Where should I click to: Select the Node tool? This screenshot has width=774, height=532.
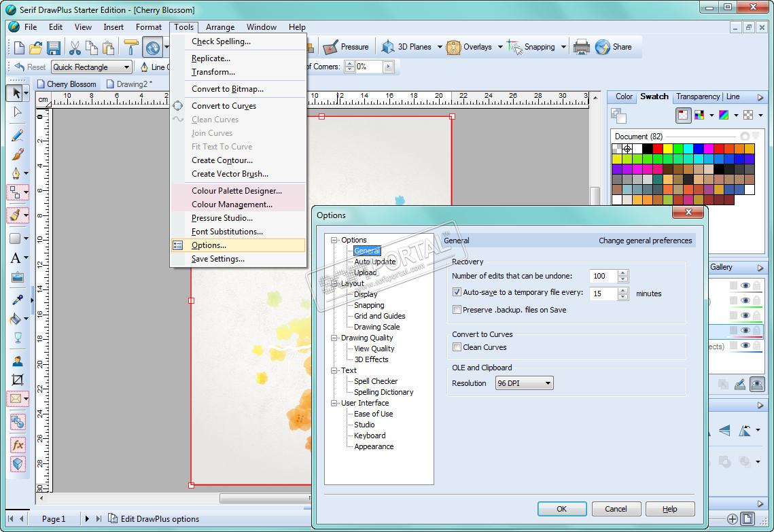pyautogui.click(x=17, y=112)
